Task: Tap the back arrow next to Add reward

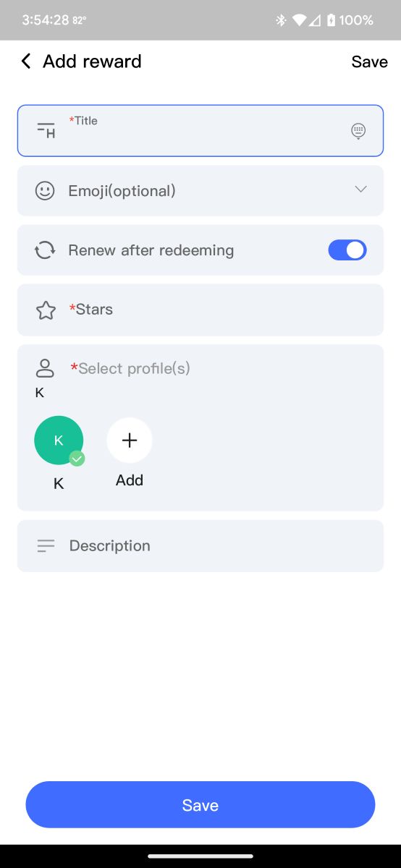Action: [x=26, y=61]
